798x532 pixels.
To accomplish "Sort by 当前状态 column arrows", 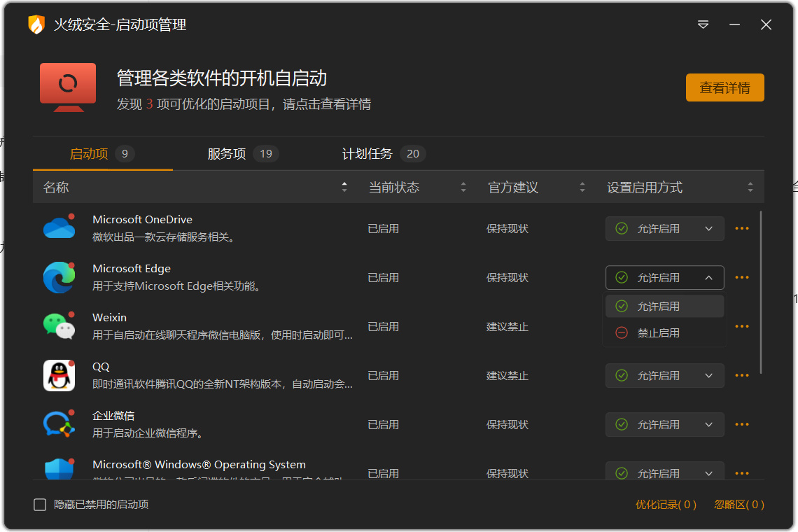I will click(x=463, y=188).
